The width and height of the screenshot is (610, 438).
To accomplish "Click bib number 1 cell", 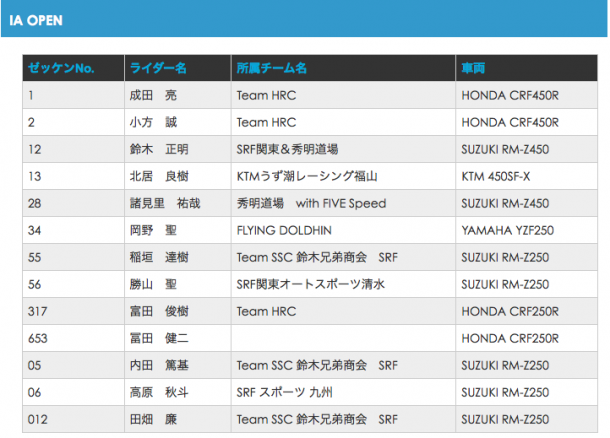I will point(74,95).
